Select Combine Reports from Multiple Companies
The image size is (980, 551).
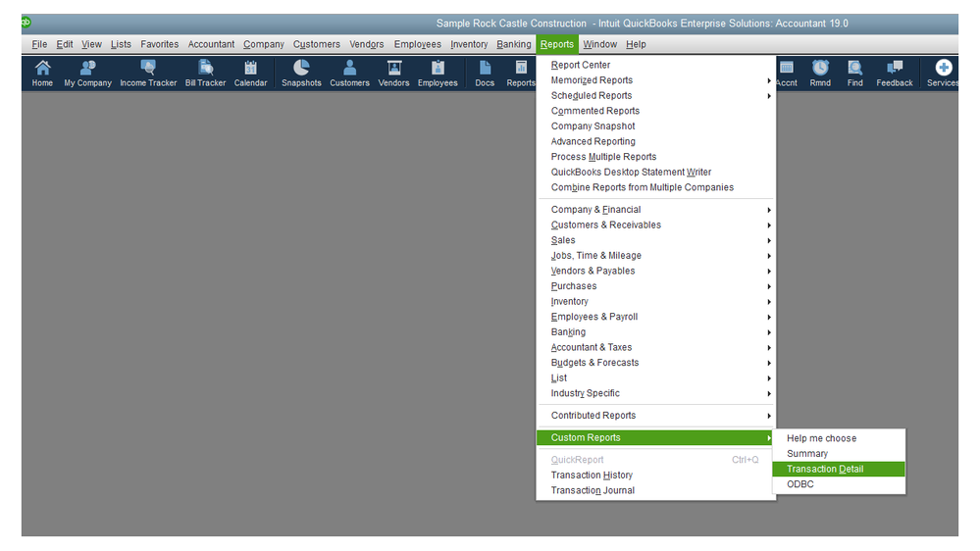[656, 187]
